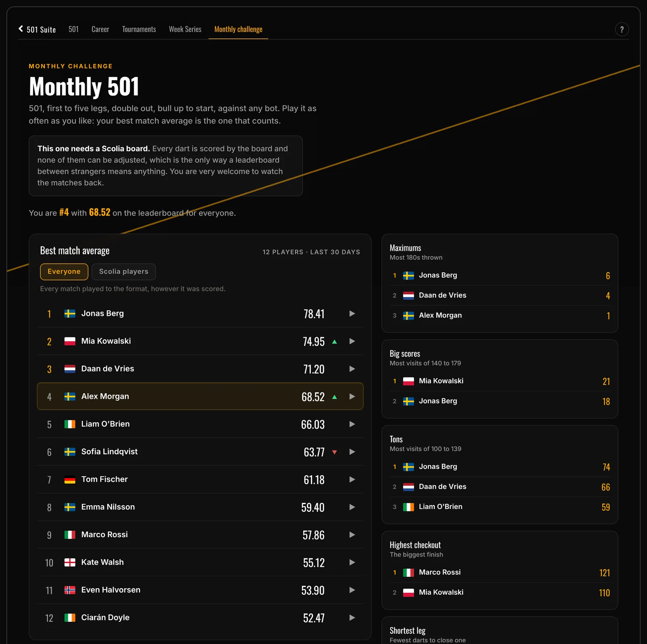Click the highlighted 68.52 average in summary
The width and height of the screenshot is (647, 644).
tap(99, 212)
